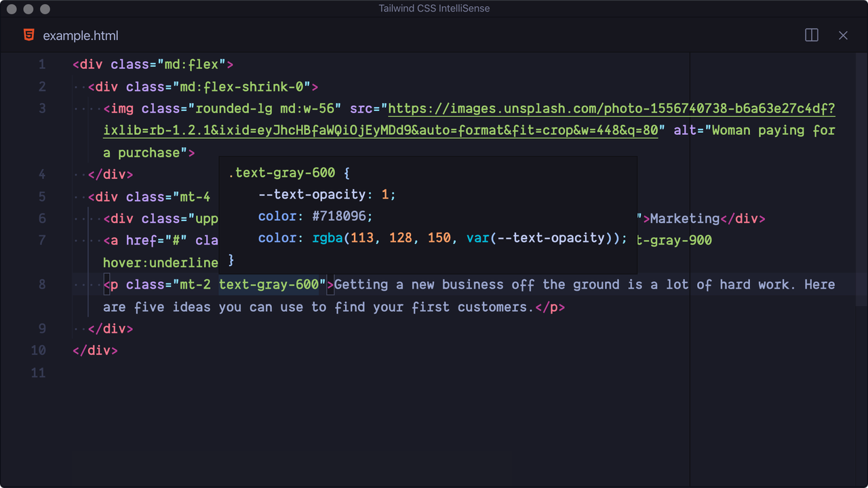Click the text-gray-600 class in line 8
This screenshot has width=868, height=488.
coord(270,285)
